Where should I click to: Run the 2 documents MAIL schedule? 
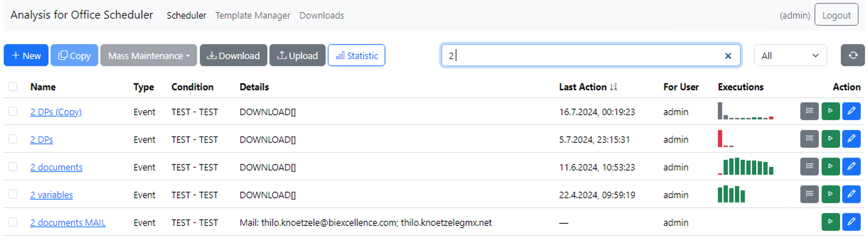pyautogui.click(x=830, y=222)
